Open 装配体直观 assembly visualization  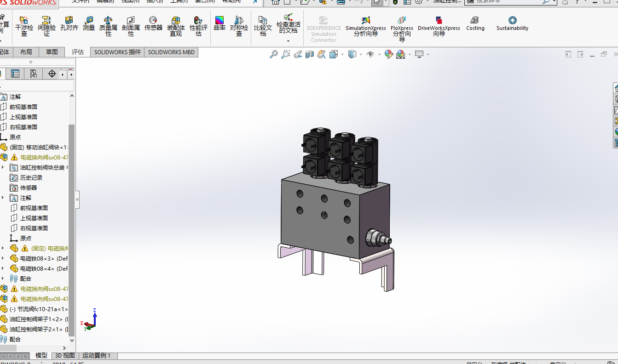point(176,26)
